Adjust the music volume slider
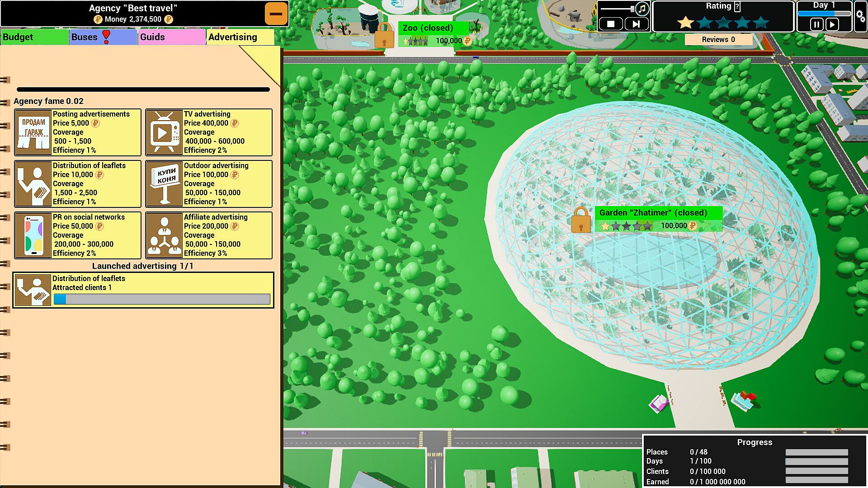 point(632,9)
